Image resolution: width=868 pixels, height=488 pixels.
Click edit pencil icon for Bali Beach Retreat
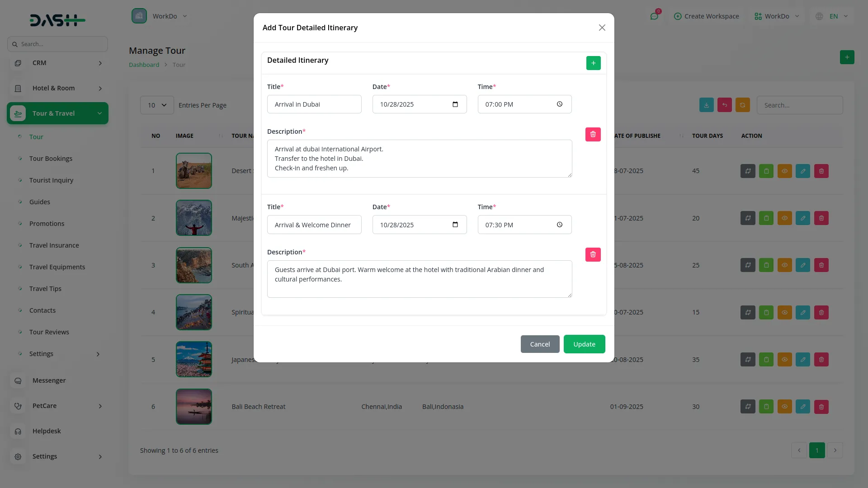click(802, 406)
